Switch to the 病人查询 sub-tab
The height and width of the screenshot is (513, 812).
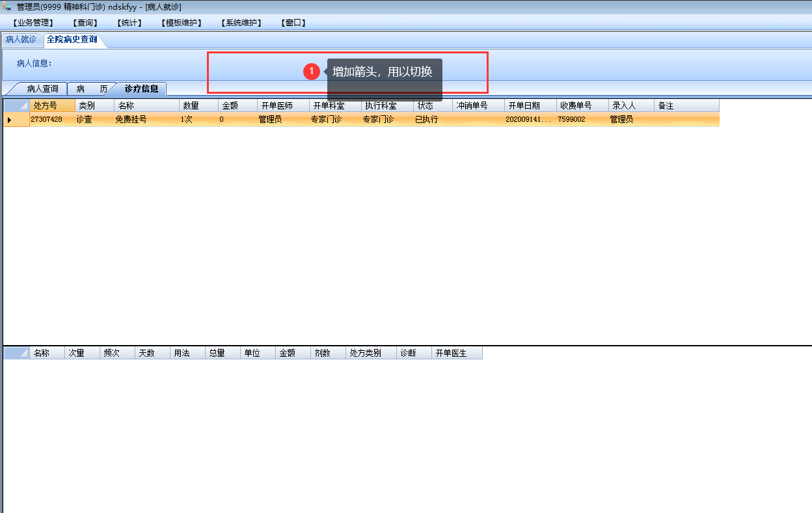click(x=42, y=89)
